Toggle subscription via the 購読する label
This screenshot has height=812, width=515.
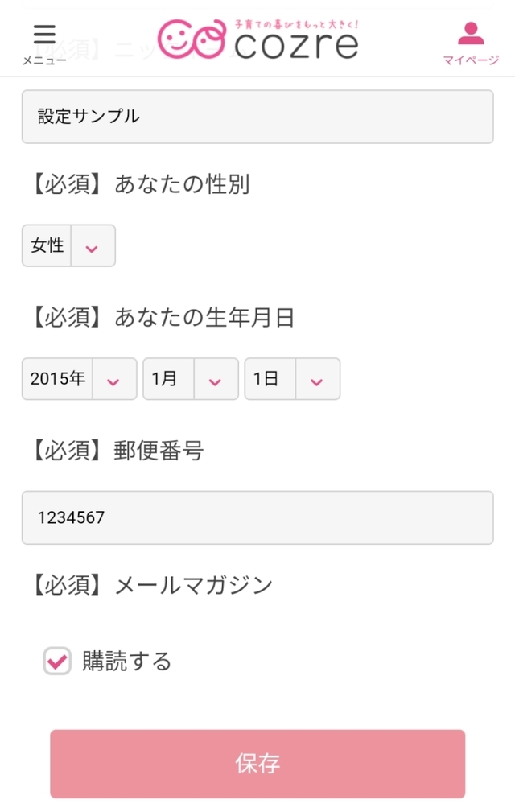pos(127,662)
